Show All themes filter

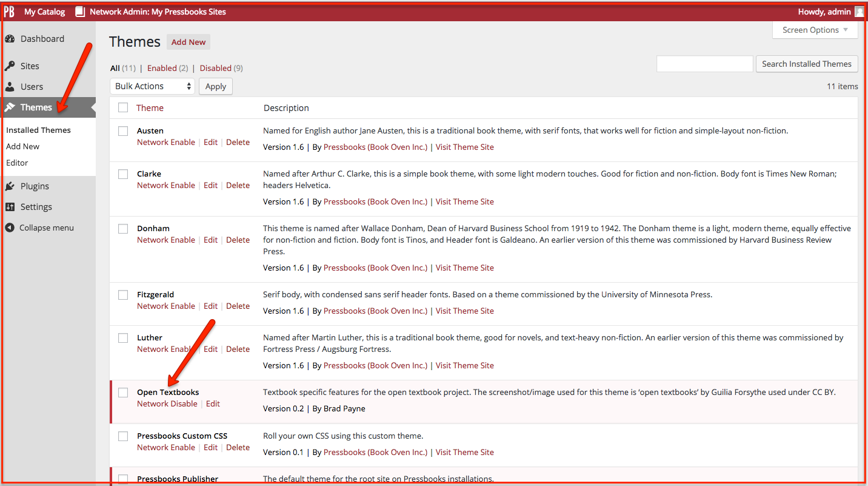[115, 68]
